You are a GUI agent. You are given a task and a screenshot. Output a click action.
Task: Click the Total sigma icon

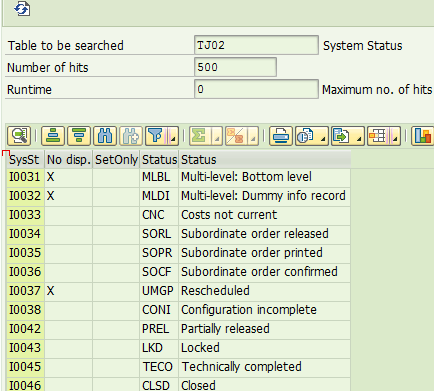200,136
